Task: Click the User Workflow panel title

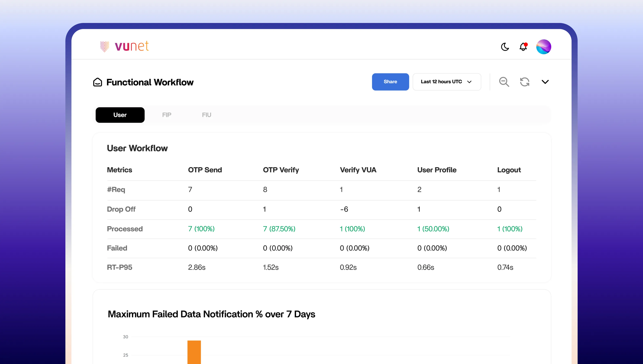Action: point(137,148)
